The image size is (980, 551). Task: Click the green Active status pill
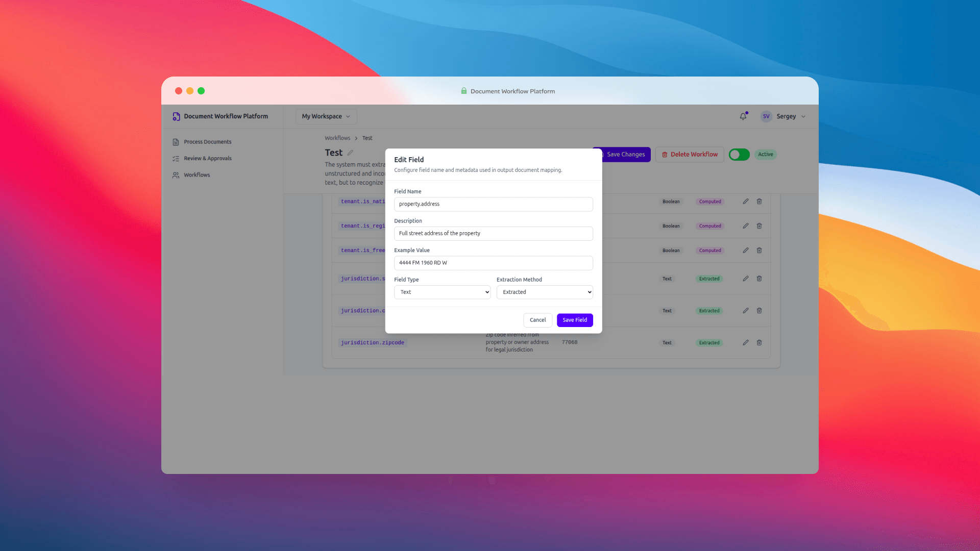click(765, 154)
